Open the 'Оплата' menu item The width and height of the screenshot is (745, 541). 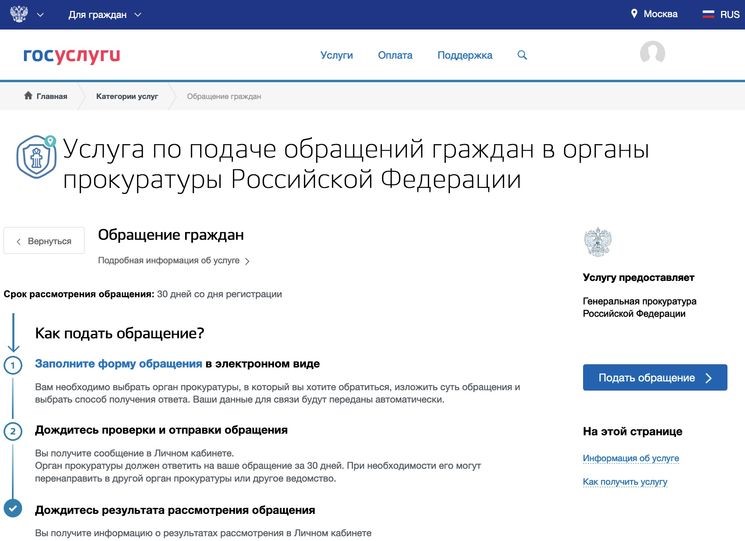point(395,55)
